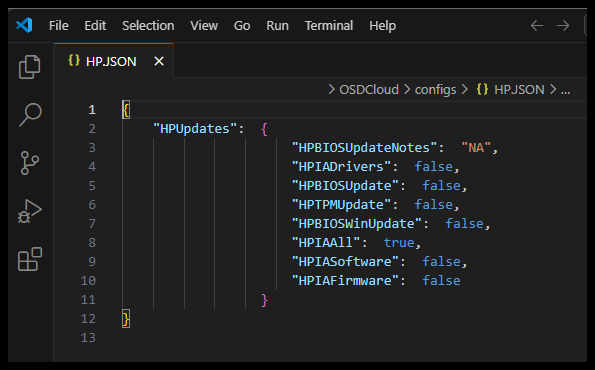Click the "HPUpdates" key on line 2
Image resolution: width=595 pixels, height=370 pixels.
coord(195,129)
